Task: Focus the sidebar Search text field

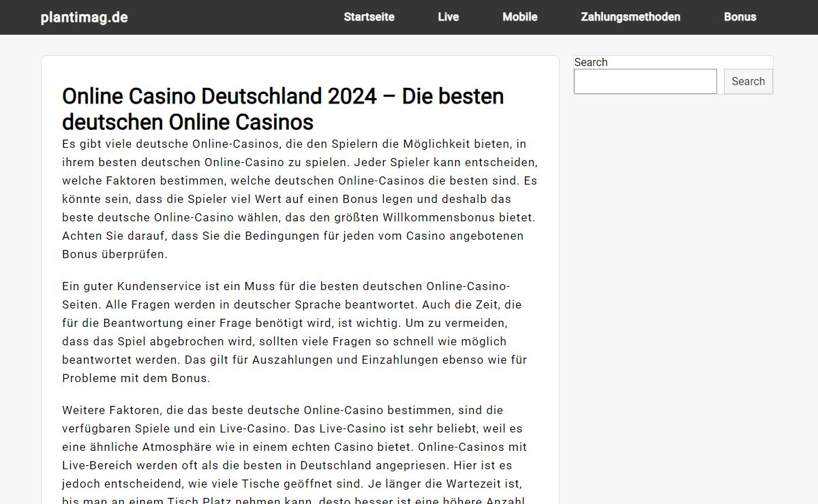Action: [x=646, y=81]
